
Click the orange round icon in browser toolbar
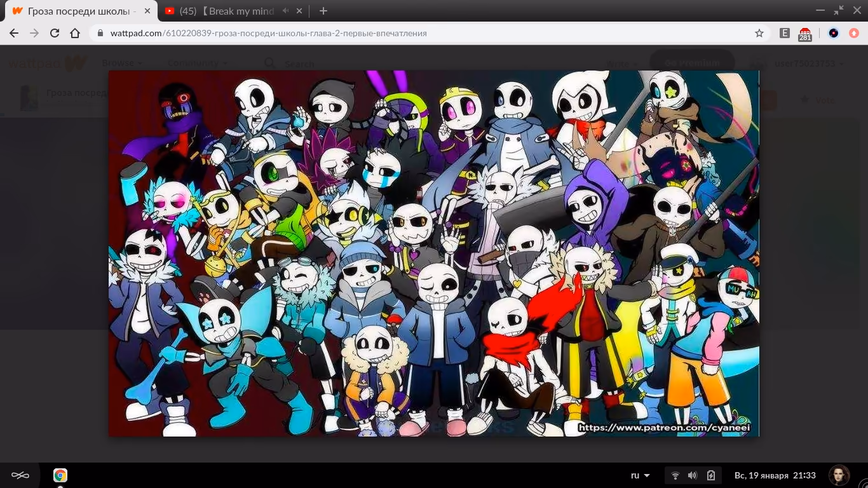[854, 33]
